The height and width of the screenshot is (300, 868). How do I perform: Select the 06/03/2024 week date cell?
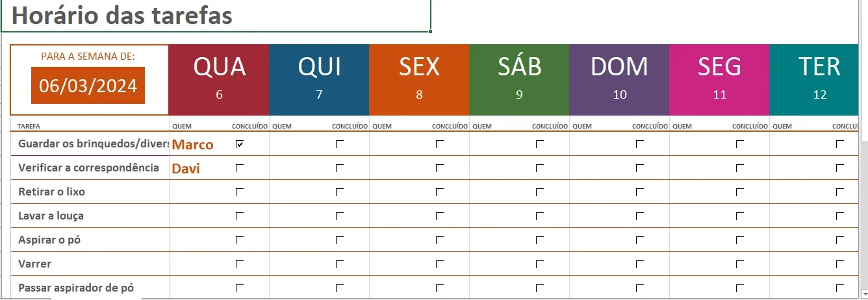[x=88, y=85]
